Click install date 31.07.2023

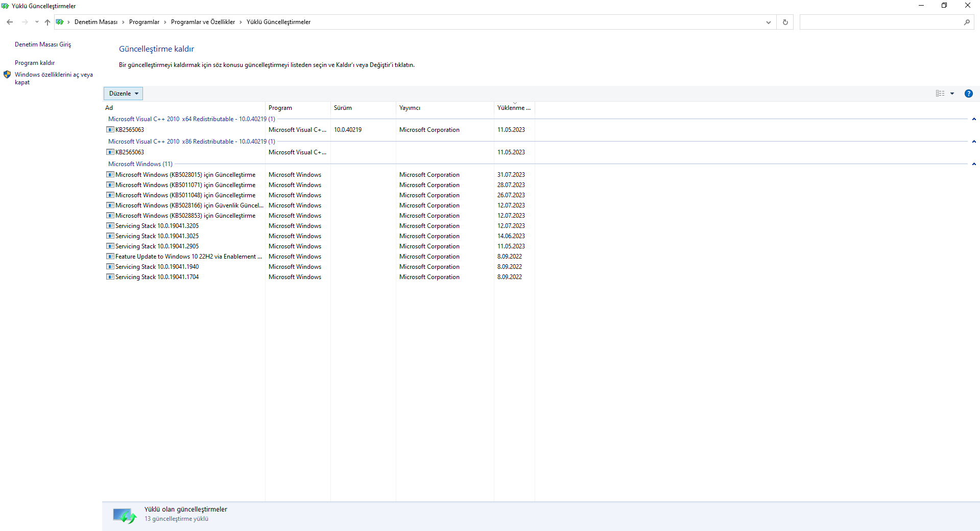(x=511, y=175)
